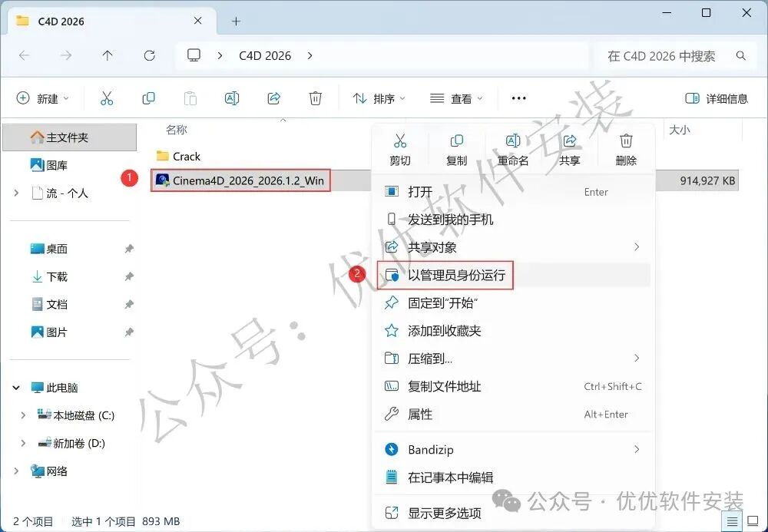Choose 添加到收藏夹 from the context menu
This screenshot has width=768, height=532.
pyautogui.click(x=514, y=331)
